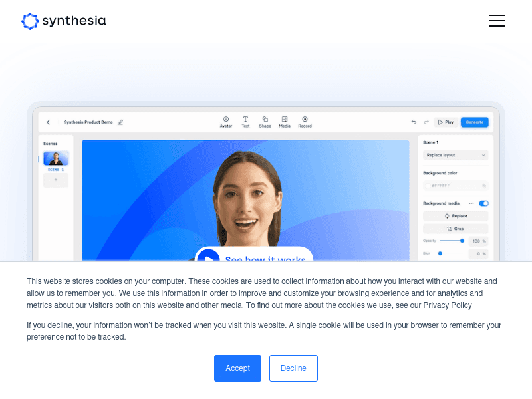The width and height of the screenshot is (532, 399).
Task: Select the Text tool icon
Action: tap(245, 119)
